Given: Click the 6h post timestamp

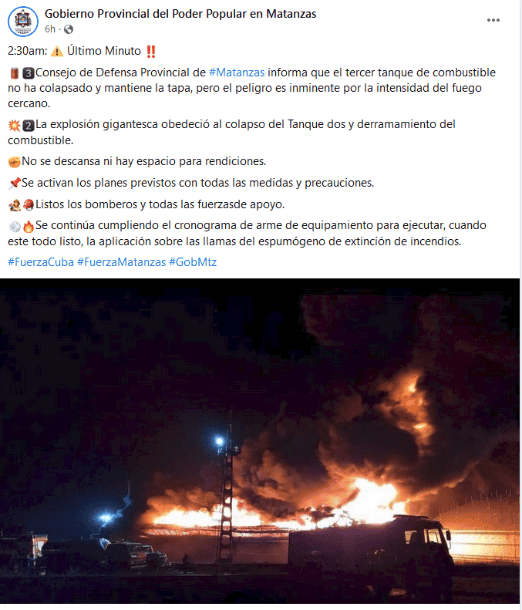Looking at the screenshot, I should coord(50,29).
